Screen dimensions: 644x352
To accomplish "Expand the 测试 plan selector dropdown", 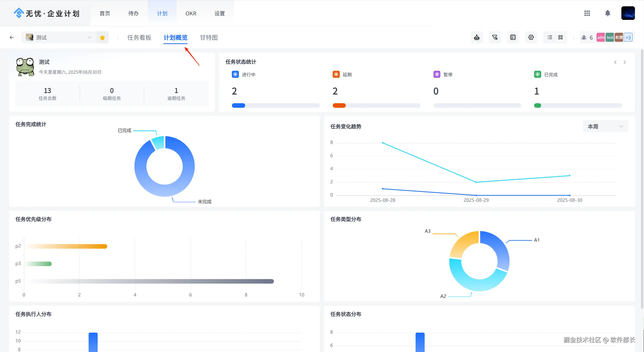I will pos(89,38).
